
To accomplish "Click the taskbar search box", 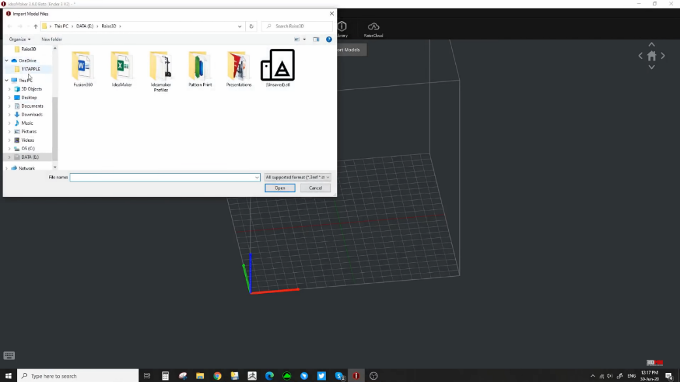I will (x=78, y=376).
